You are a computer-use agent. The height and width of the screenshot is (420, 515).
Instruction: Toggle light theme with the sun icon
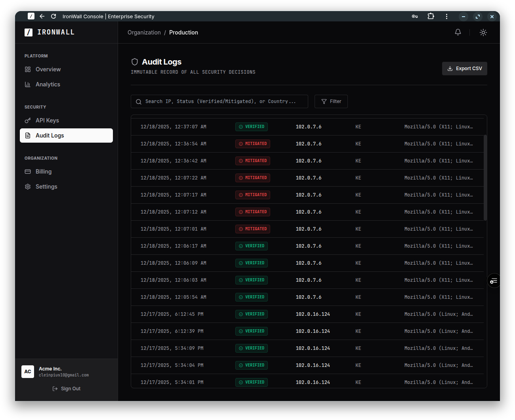click(x=483, y=32)
